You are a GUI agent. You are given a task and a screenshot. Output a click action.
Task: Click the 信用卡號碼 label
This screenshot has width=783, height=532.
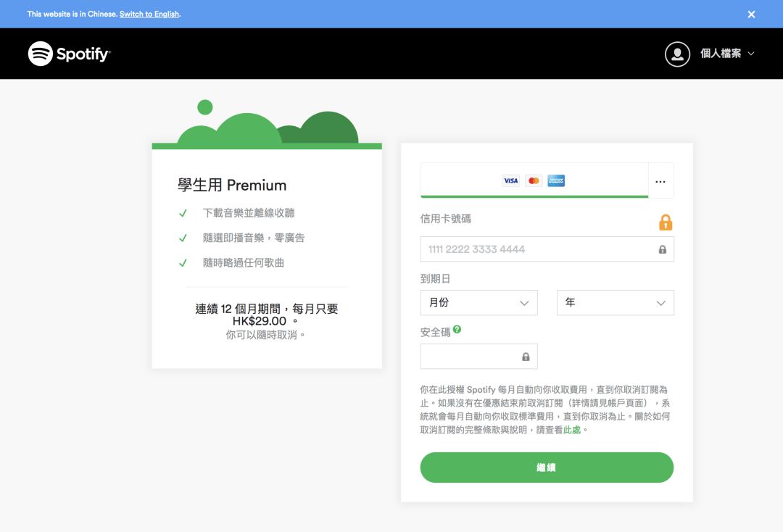click(x=445, y=219)
